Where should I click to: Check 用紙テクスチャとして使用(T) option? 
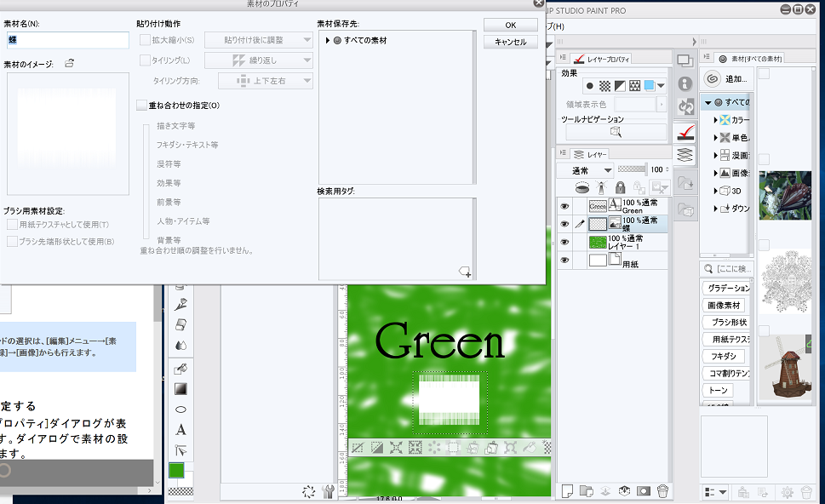tap(12, 225)
